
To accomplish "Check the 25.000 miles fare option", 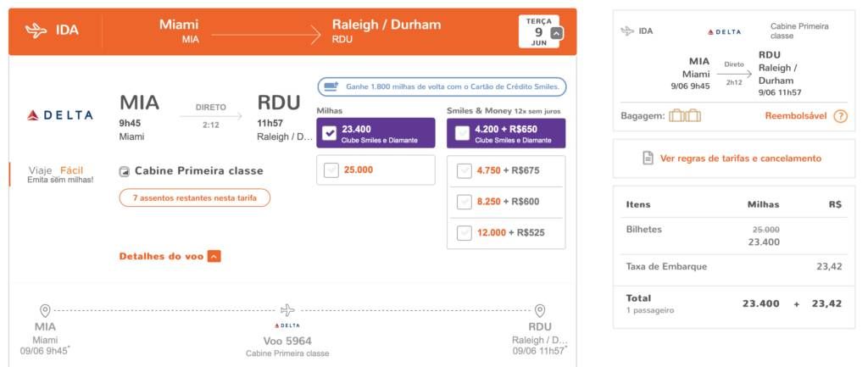I will click(331, 170).
